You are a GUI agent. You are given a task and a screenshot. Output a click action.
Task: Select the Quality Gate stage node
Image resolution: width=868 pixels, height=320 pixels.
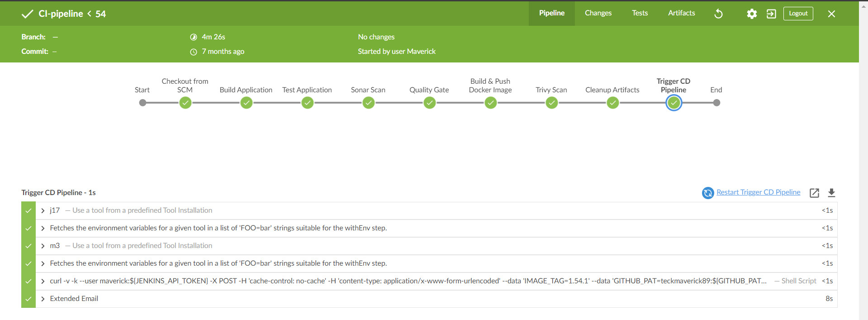click(430, 103)
